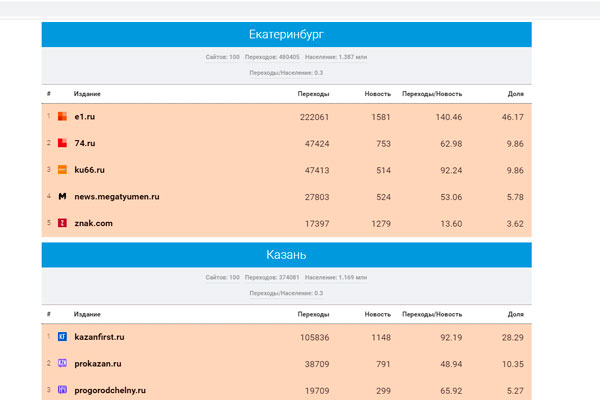Select the Екатеринбург blue header
The width and height of the screenshot is (600, 400).
pos(286,35)
